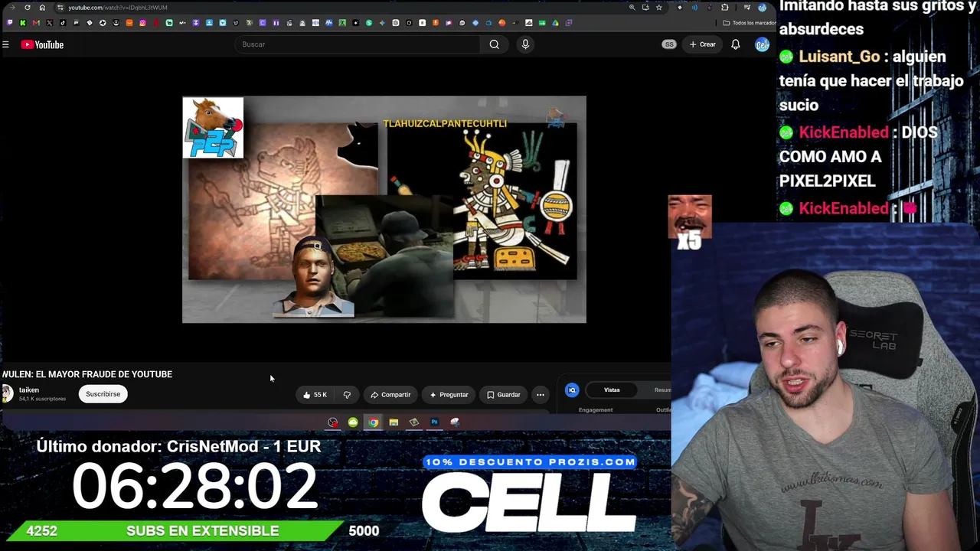Screen dimensions: 980x551
Task: Open the Gmail bookmark
Action: (36, 23)
